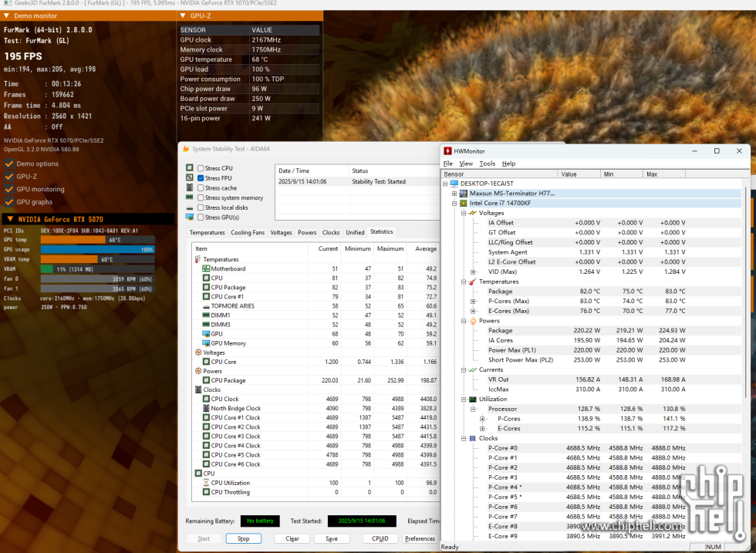Open the HWMonitor Tools menu
The image size is (756, 553).
click(487, 164)
